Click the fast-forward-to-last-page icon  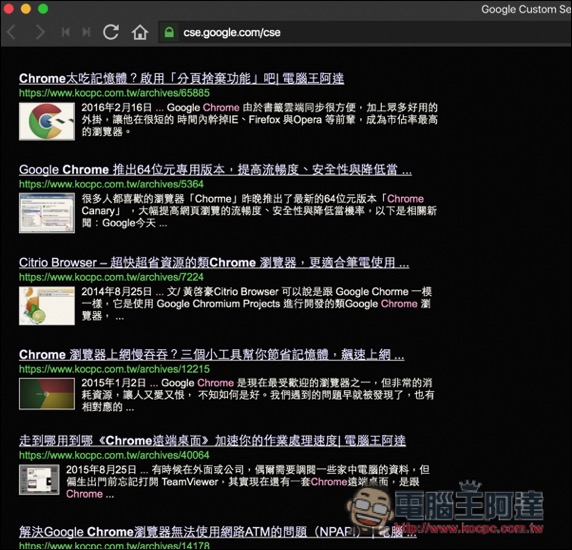click(x=86, y=32)
